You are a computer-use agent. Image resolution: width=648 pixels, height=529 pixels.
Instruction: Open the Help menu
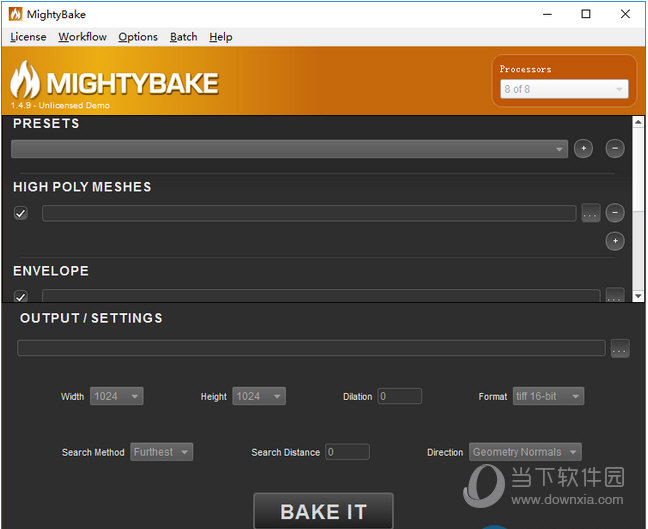tap(221, 37)
